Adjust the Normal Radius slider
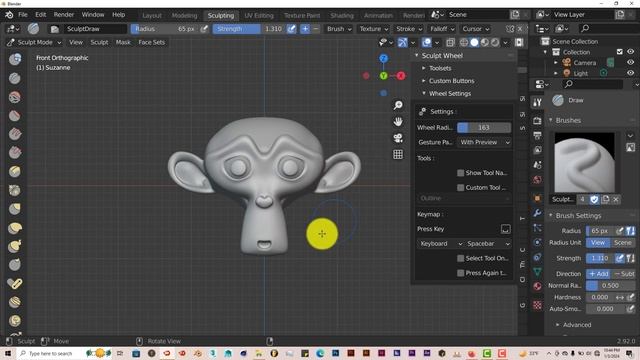This screenshot has width=640, height=360. (610, 286)
